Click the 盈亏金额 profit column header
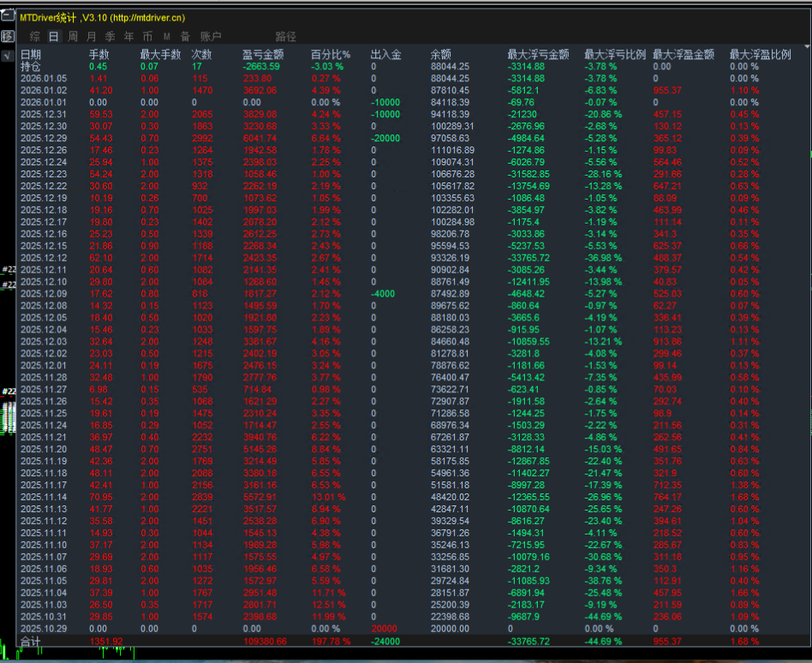The height and width of the screenshot is (663, 812). pos(264,55)
